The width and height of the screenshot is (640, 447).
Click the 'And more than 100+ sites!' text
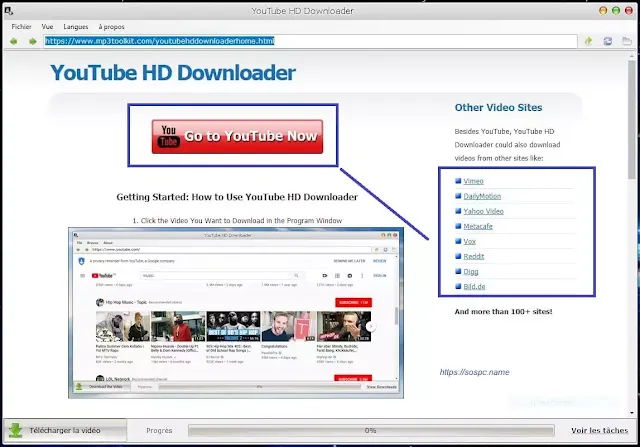503,311
